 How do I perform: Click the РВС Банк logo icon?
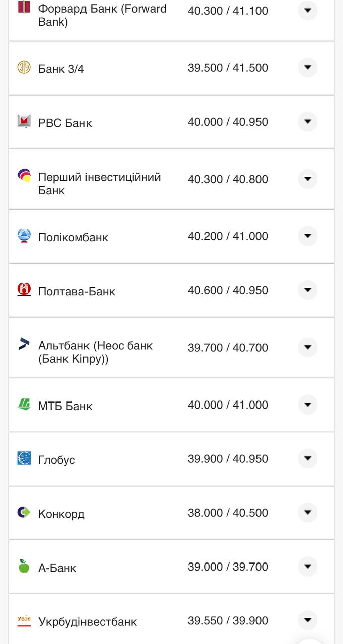click(24, 121)
